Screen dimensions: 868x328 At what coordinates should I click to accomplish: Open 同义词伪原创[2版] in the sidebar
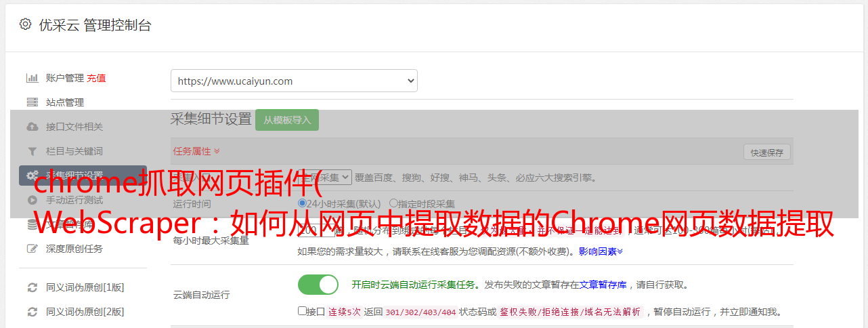[85, 312]
